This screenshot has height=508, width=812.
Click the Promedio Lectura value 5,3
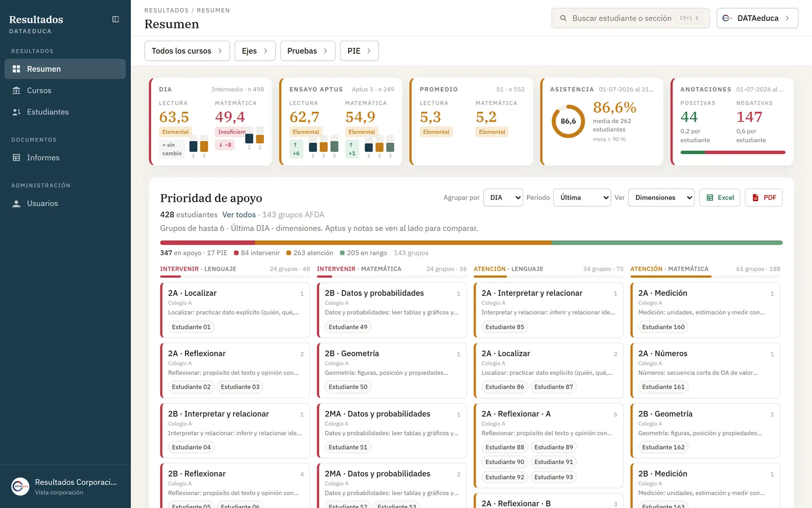click(430, 117)
